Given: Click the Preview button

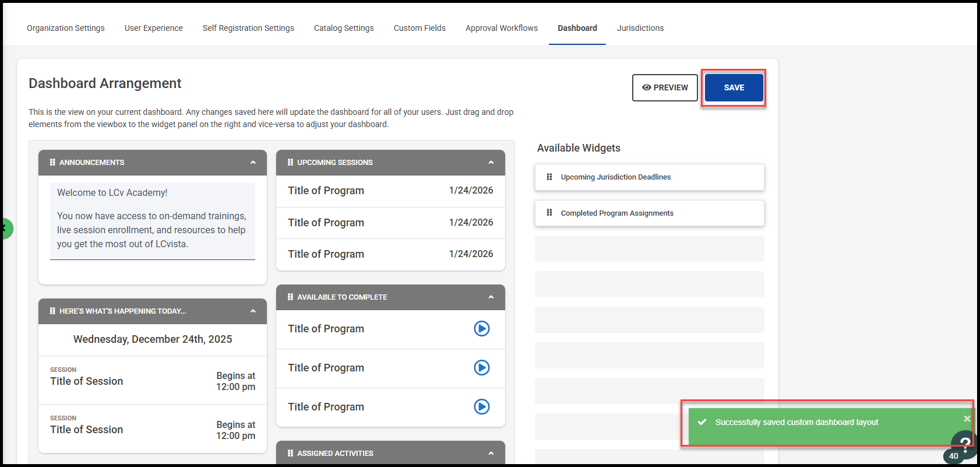Looking at the screenshot, I should (665, 87).
